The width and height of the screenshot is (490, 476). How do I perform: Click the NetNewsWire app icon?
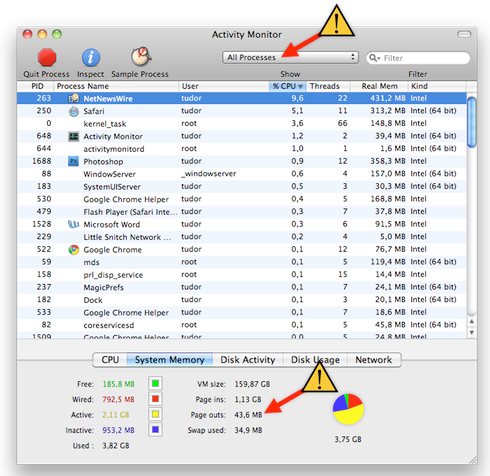point(73,98)
